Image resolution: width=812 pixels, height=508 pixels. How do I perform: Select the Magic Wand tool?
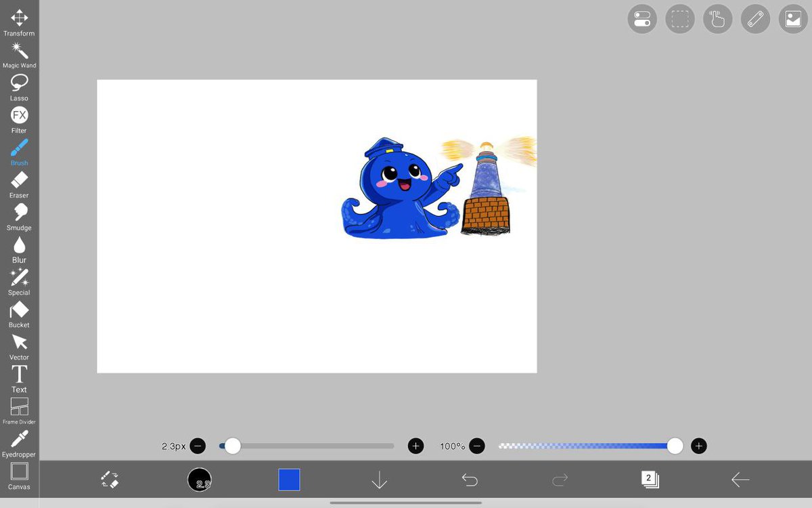tap(19, 54)
